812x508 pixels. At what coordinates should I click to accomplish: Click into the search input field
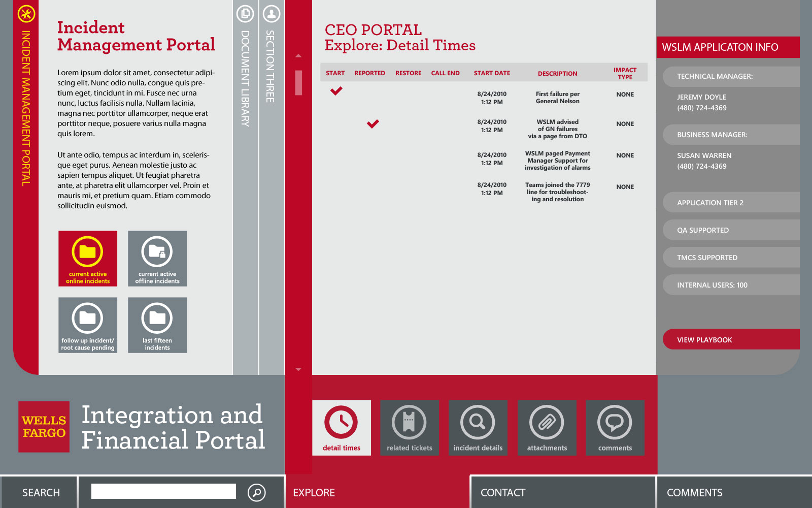click(163, 491)
